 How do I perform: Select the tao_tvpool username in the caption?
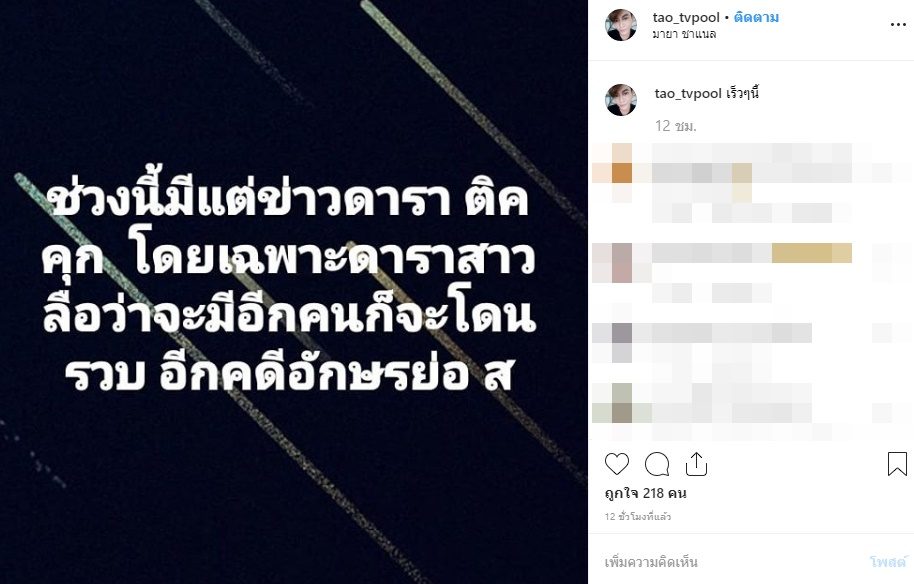pyautogui.click(x=688, y=94)
